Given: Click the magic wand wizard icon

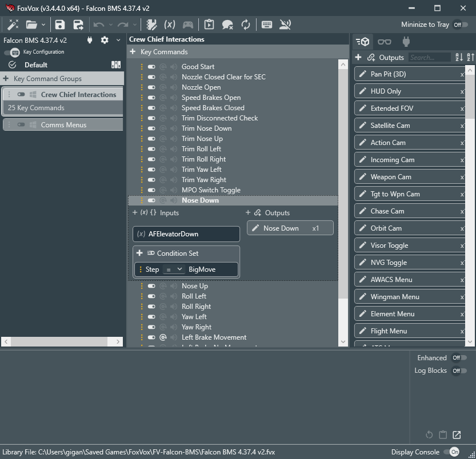Looking at the screenshot, I should (x=13, y=25).
